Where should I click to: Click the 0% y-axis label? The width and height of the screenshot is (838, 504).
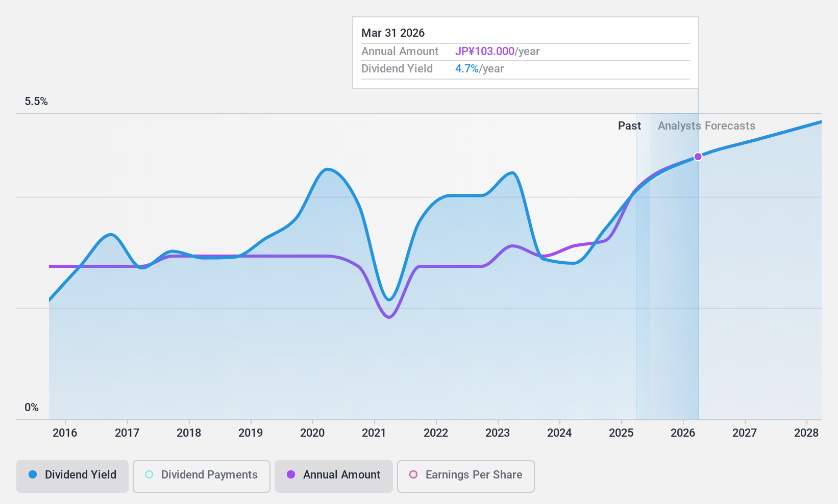pyautogui.click(x=32, y=408)
